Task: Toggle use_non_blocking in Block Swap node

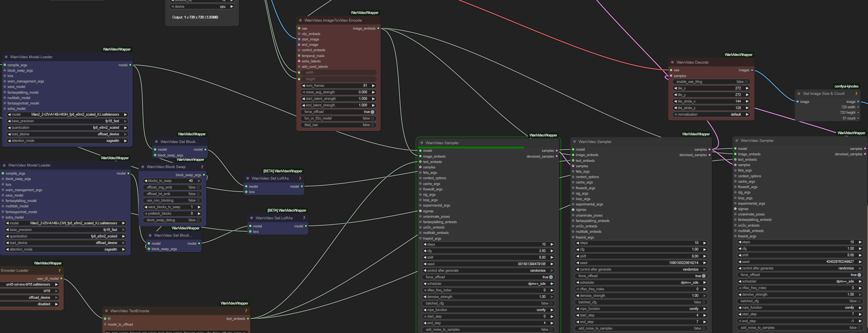Action: pyautogui.click(x=198, y=200)
